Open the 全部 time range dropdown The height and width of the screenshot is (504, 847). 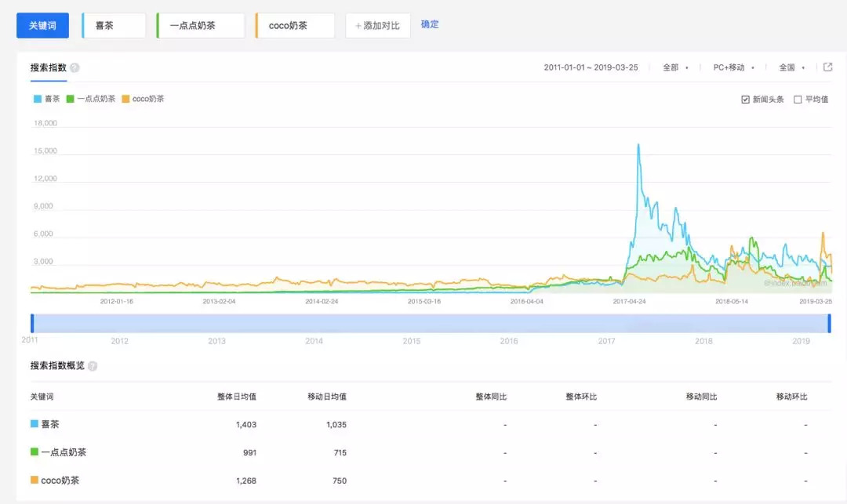(675, 67)
